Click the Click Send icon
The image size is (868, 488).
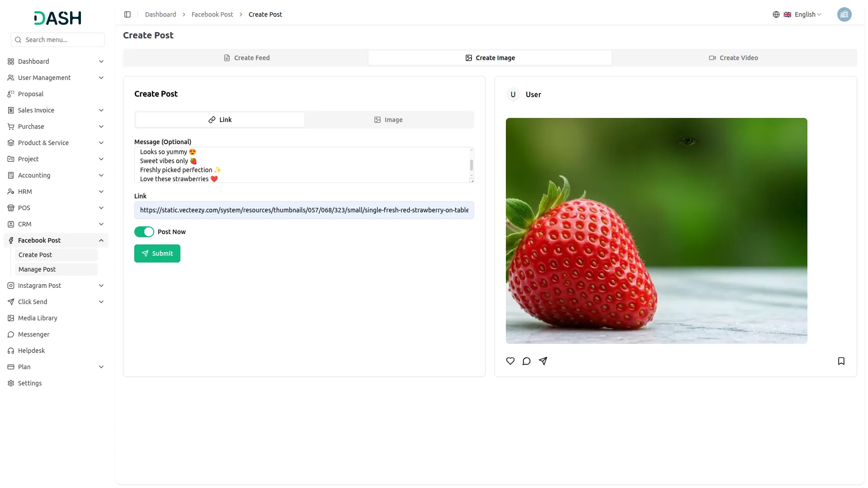11,302
